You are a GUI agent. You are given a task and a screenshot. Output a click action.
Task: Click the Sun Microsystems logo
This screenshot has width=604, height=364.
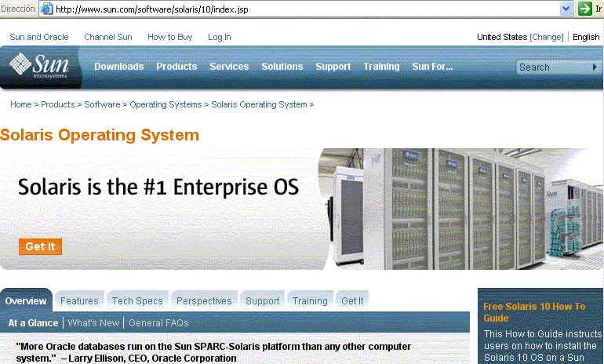39,66
